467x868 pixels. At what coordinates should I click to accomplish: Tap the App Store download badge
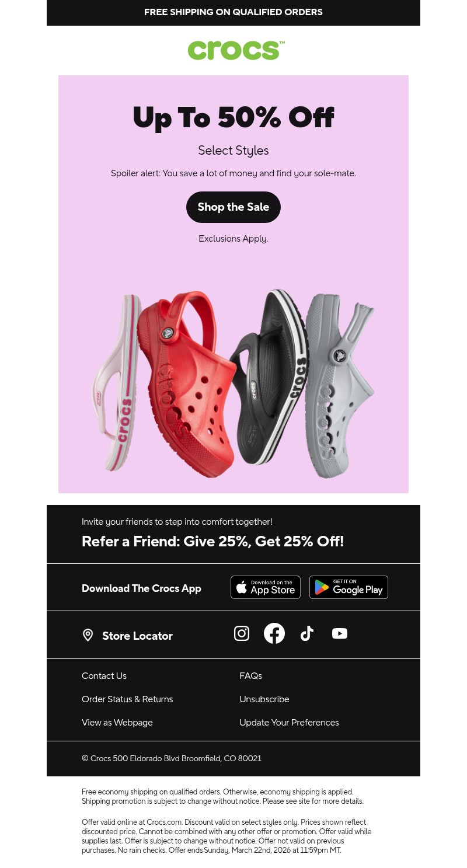pos(266,587)
